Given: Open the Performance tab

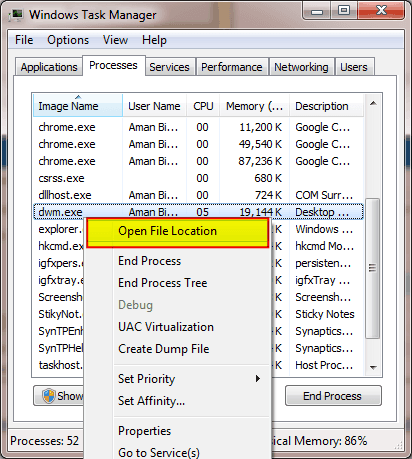Looking at the screenshot, I should (x=232, y=67).
